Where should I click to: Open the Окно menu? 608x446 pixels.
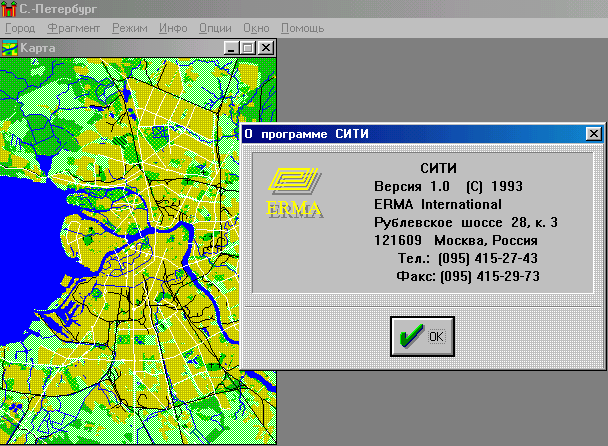256,28
